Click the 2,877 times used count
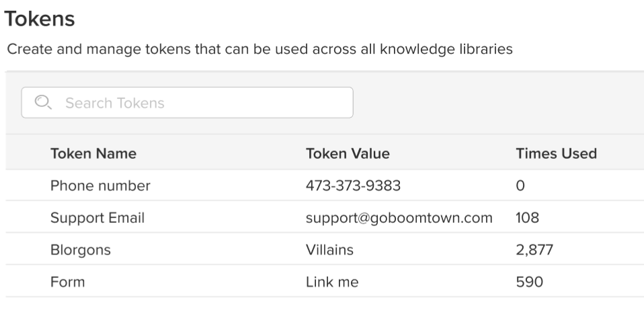The image size is (644, 309). [x=535, y=250]
